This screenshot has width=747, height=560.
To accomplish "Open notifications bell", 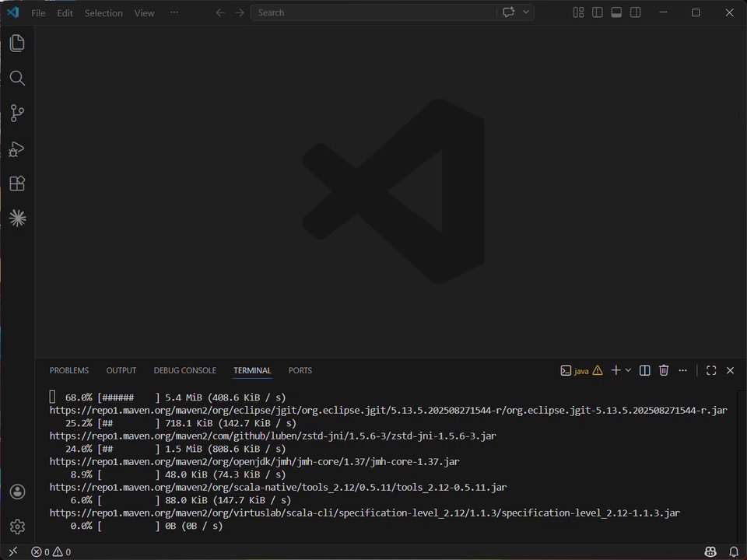I will [x=734, y=551].
